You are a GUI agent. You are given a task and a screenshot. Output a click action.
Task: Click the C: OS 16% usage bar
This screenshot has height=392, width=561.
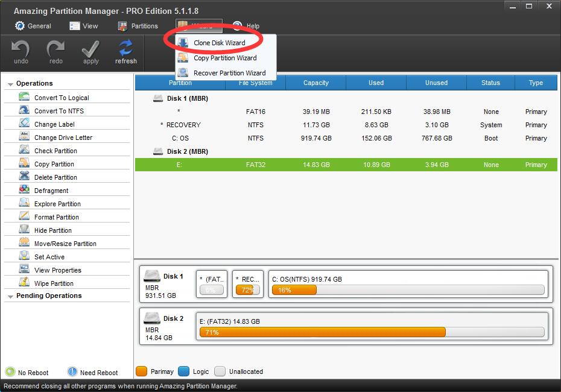click(x=408, y=290)
